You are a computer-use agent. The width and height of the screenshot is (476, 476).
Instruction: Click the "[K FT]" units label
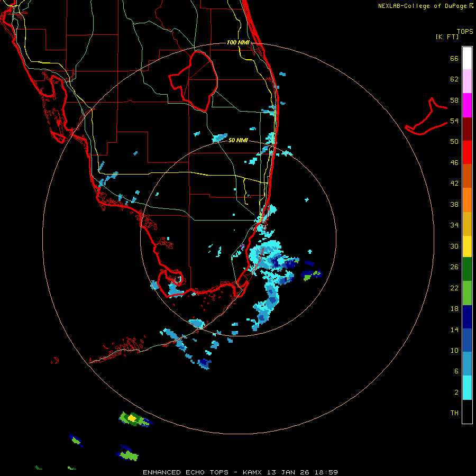pos(447,37)
